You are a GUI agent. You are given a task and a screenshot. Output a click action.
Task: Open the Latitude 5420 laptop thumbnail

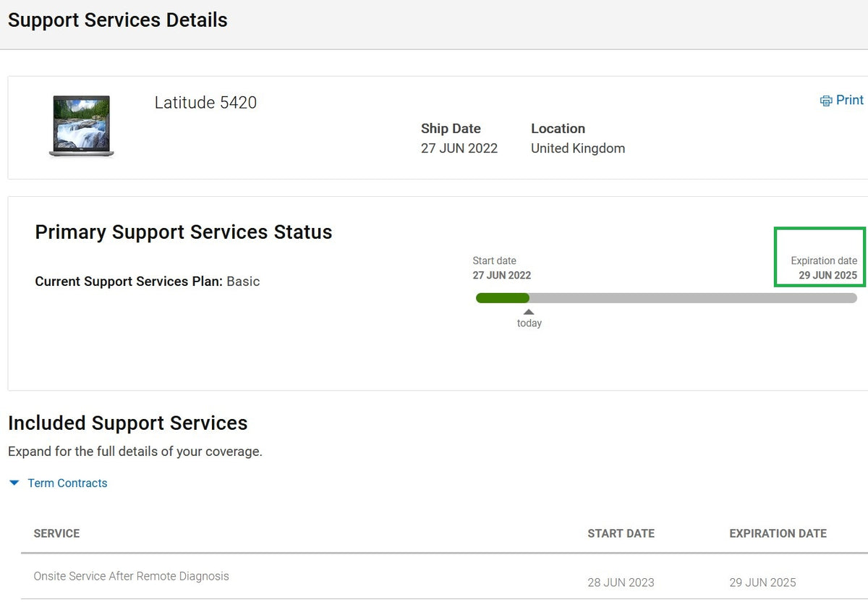(x=82, y=126)
